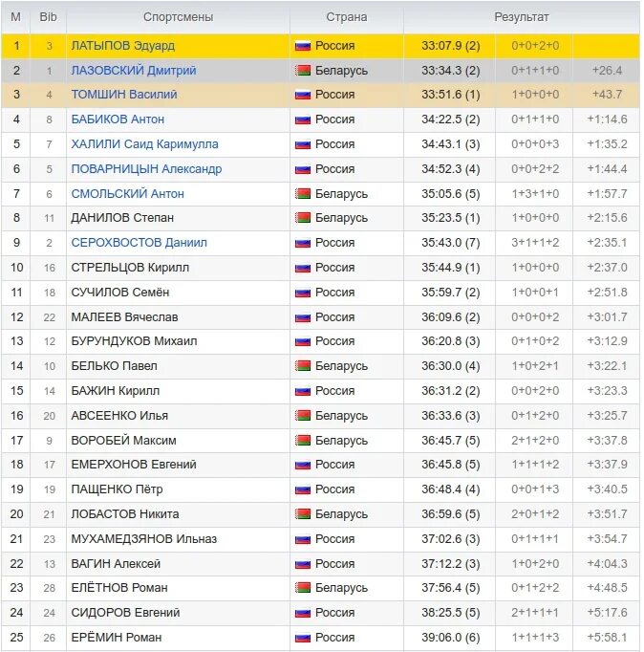Select shooting result 3+1+1+2
Image resolution: width=644 pixels, height=652 pixels.
tap(535, 243)
